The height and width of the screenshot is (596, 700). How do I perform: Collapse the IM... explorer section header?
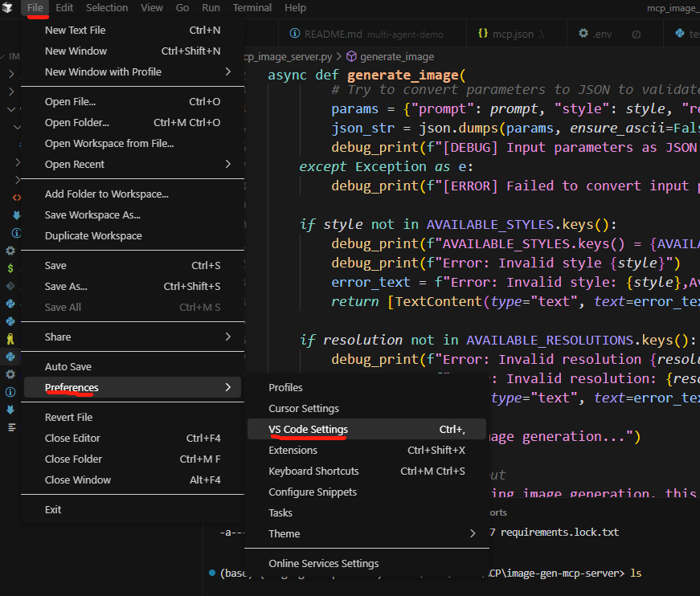(x=10, y=56)
